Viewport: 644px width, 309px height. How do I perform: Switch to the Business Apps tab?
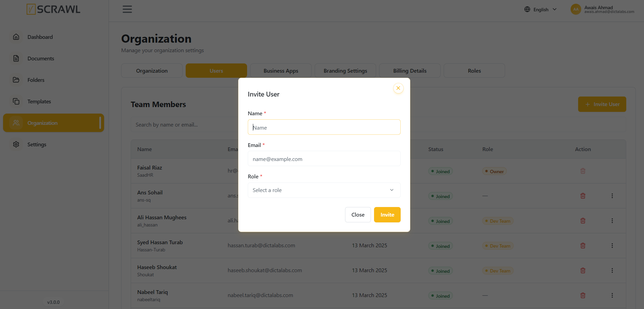(x=281, y=71)
